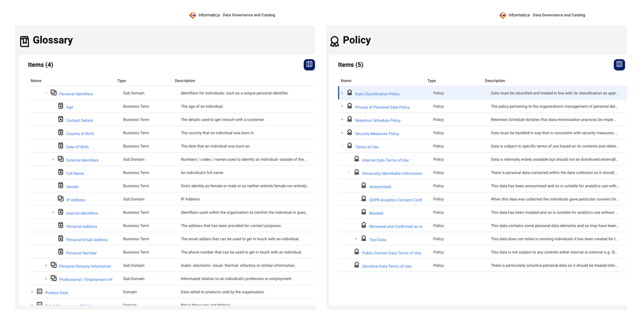This screenshot has width=644, height=319.
Task: Click the Product Data domain icon
Action: click(40, 292)
